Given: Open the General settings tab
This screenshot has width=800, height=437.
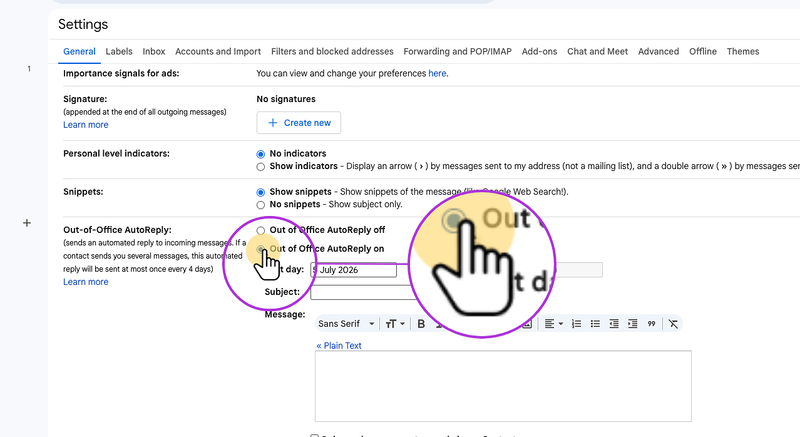Looking at the screenshot, I should [x=79, y=52].
